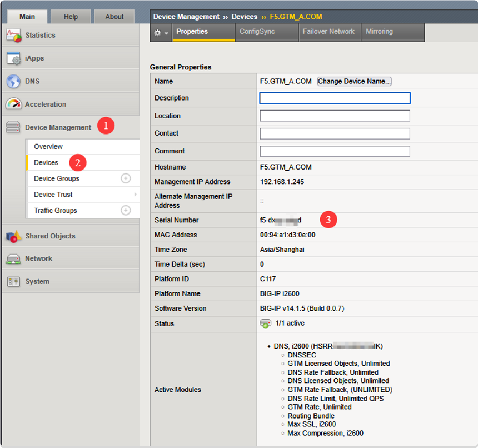Expand the DNS menu section
The image size is (478, 448).
(71, 81)
